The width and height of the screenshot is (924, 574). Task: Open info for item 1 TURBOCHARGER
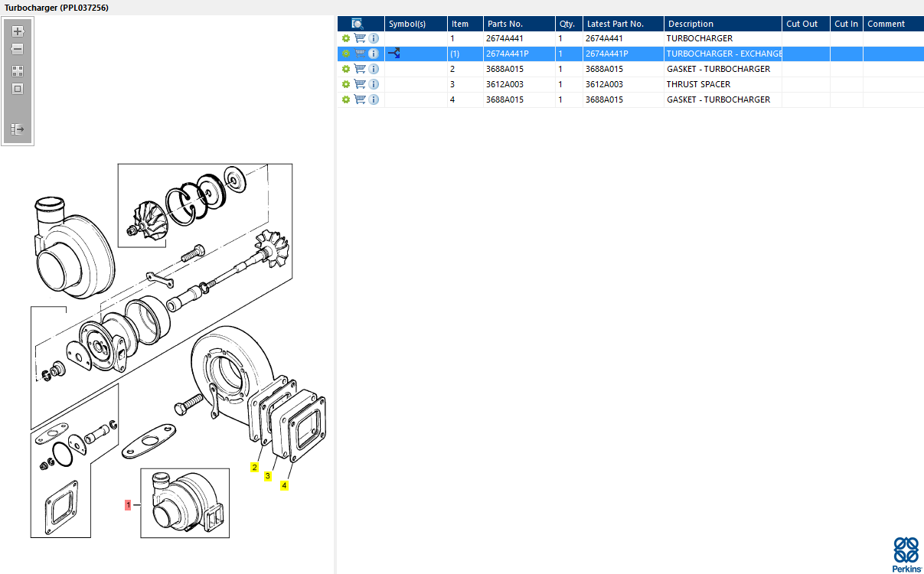click(374, 38)
